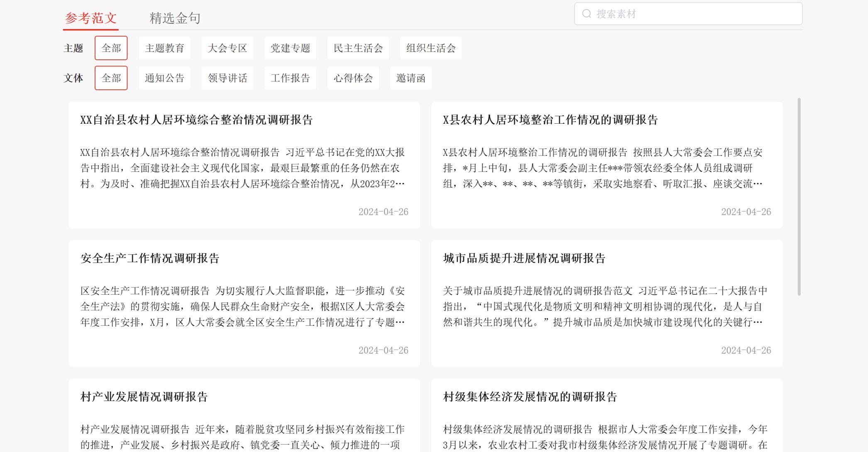Click date 2024-04-26 on 安全生产工作情况调研报告 card
The image size is (868, 452).
coord(384,350)
